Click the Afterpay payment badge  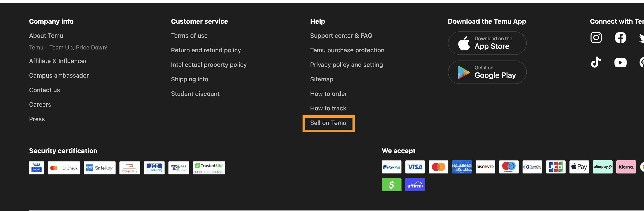pos(602,167)
